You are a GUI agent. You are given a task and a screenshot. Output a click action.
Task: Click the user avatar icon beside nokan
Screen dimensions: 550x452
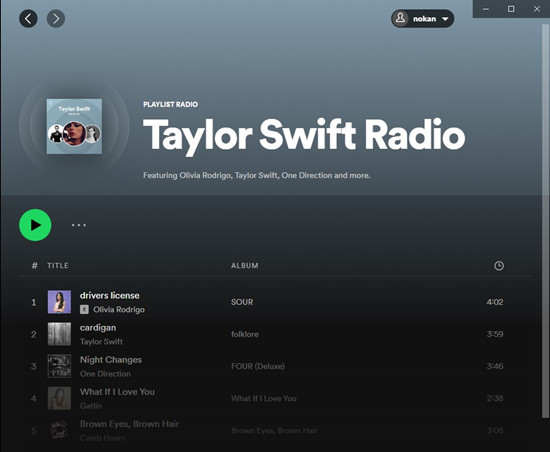[x=400, y=19]
